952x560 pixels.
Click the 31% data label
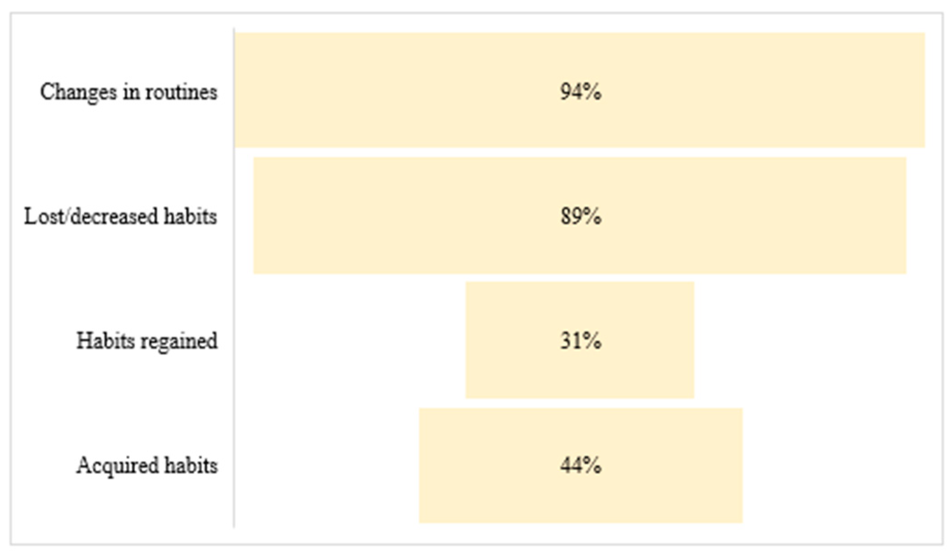[581, 341]
